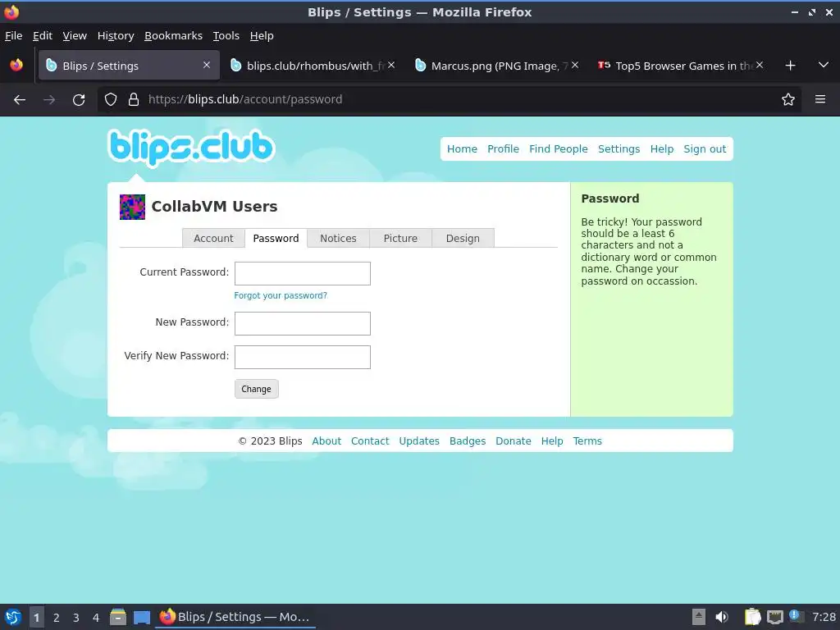Select the Password settings tab
This screenshot has width=840, height=630.
click(x=276, y=239)
